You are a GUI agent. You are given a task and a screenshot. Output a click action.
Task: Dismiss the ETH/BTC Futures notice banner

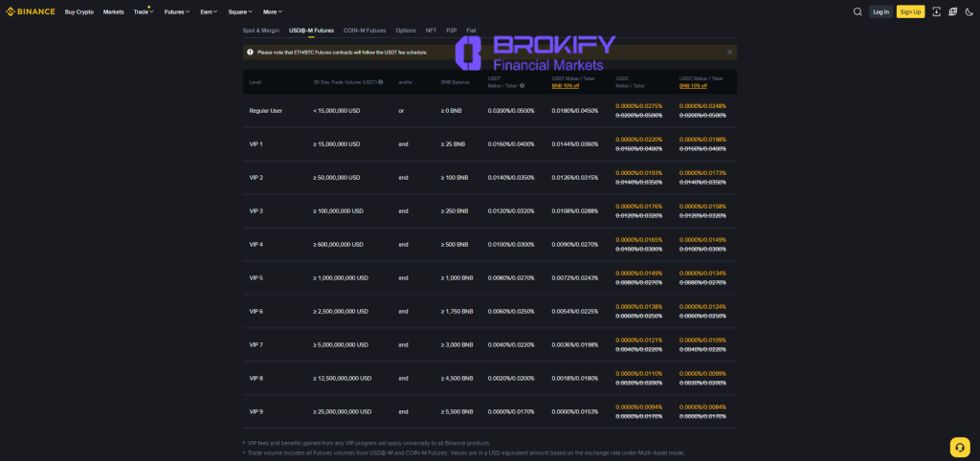coord(729,52)
